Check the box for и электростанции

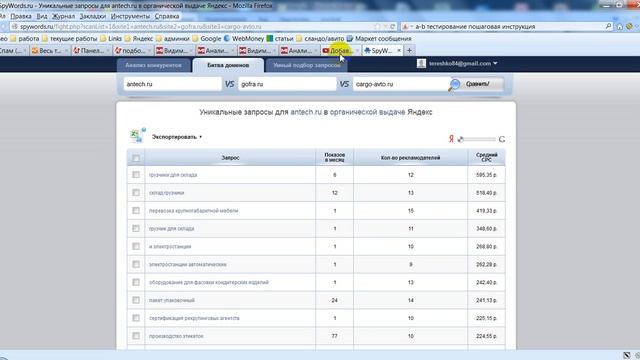pyautogui.click(x=136, y=247)
